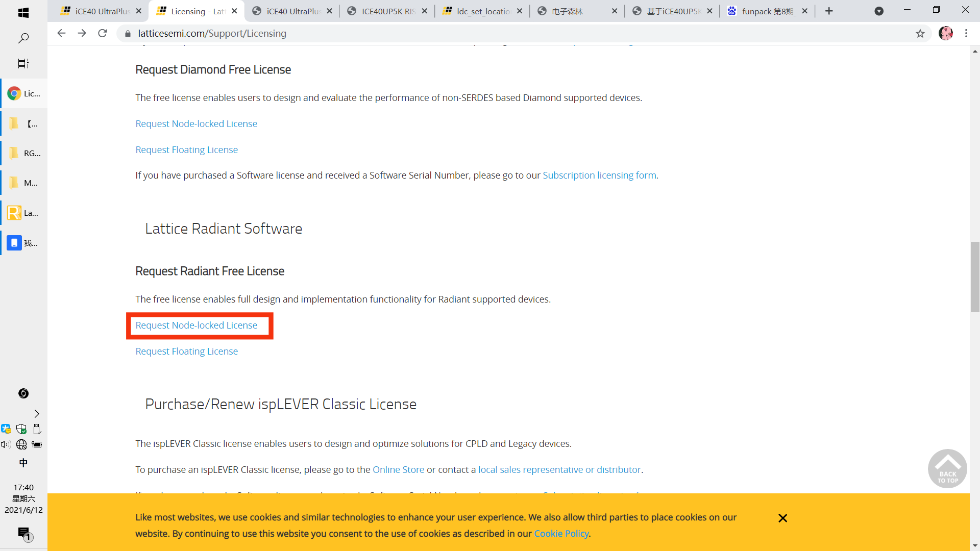Open the Subscription licensing form link
This screenshot has height=551, width=980.
click(599, 176)
